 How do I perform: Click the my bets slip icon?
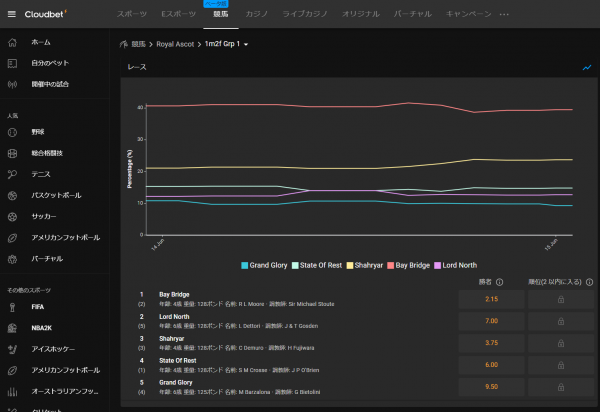coord(12,64)
